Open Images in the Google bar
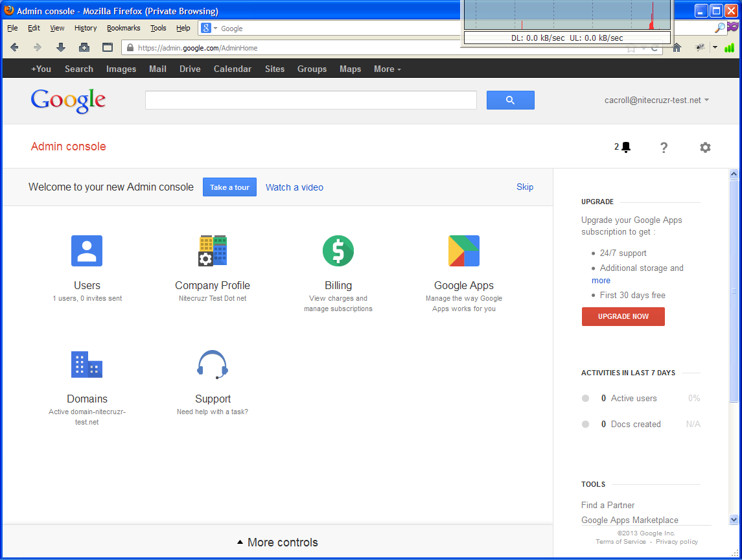The width and height of the screenshot is (742, 560). point(121,69)
